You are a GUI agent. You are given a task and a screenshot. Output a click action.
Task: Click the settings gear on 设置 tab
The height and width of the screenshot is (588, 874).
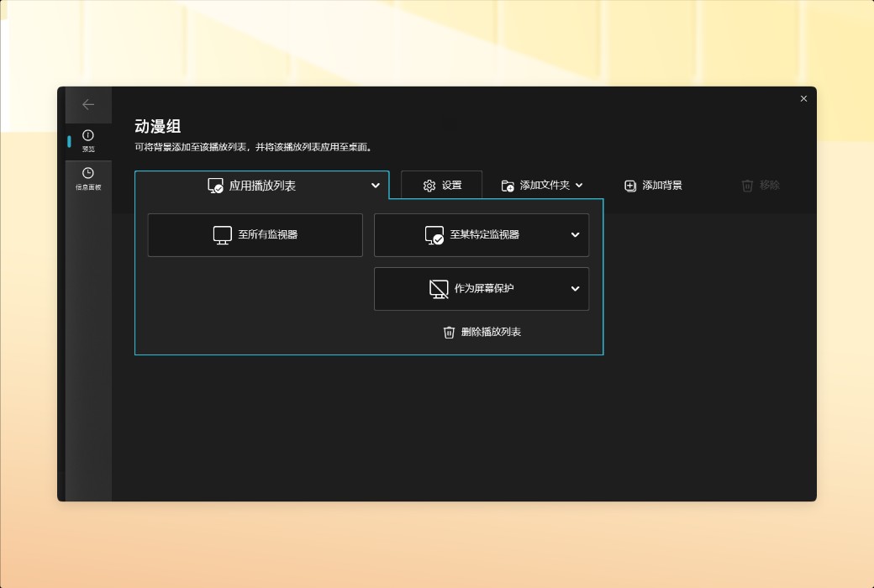point(429,185)
